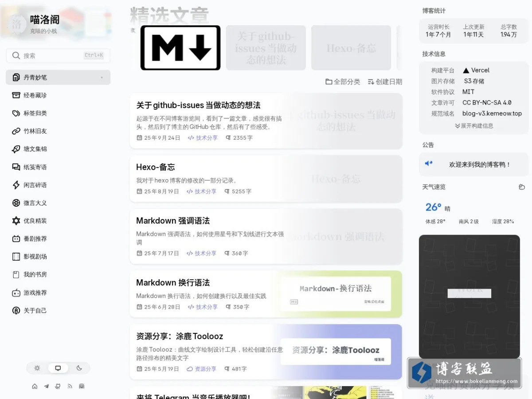Click the person icon beside 关于自己
Image resolution: width=532 pixels, height=399 pixels.
[x=16, y=311]
